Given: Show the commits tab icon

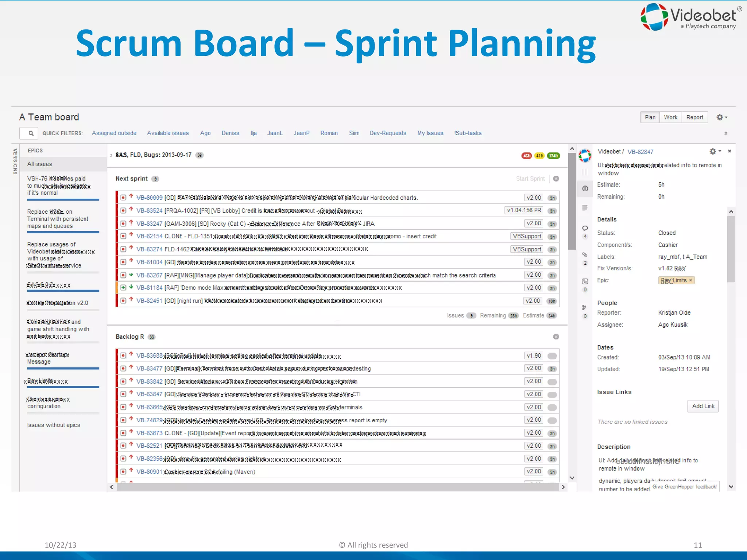Looking at the screenshot, I should coord(584,307).
